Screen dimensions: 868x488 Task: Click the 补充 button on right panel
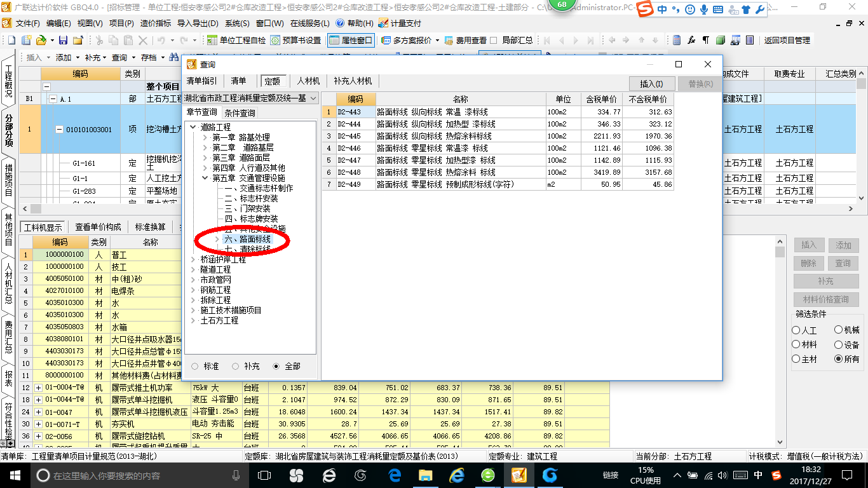825,281
